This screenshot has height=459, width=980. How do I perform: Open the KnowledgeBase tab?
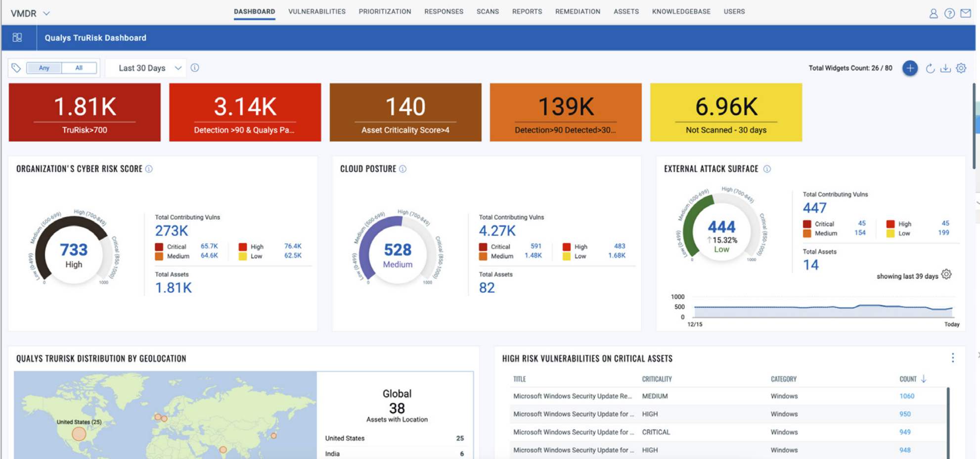coord(681,11)
